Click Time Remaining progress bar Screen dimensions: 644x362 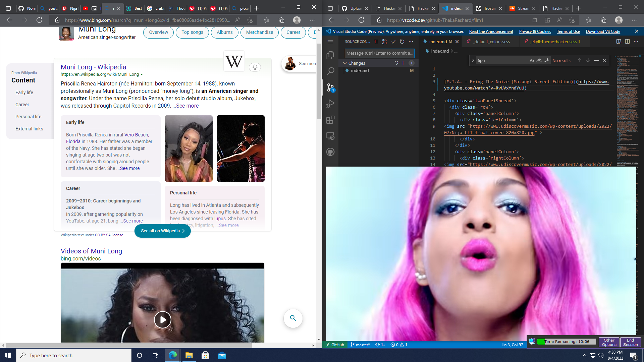coord(567,342)
